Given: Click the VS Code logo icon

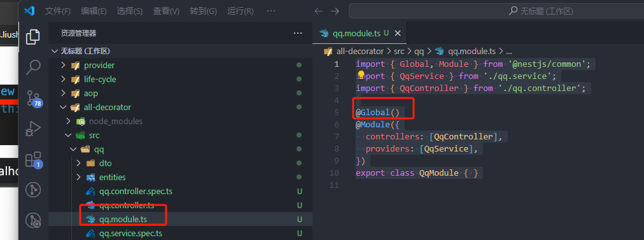Looking at the screenshot, I should click(29, 11).
